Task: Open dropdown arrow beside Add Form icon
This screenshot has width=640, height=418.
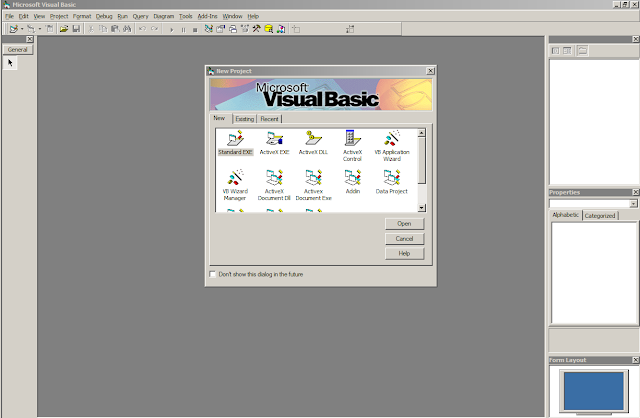Action: 40,29
